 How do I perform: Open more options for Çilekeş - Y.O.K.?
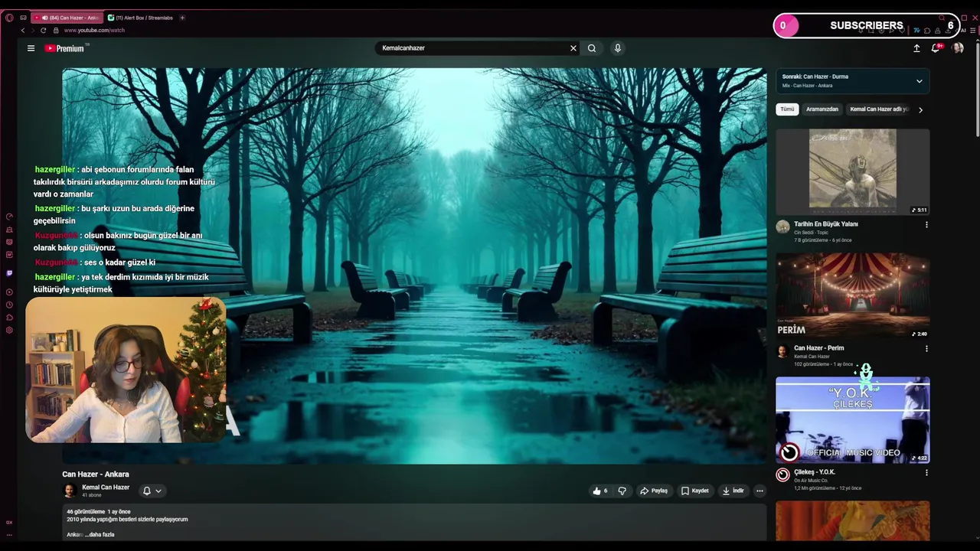926,473
